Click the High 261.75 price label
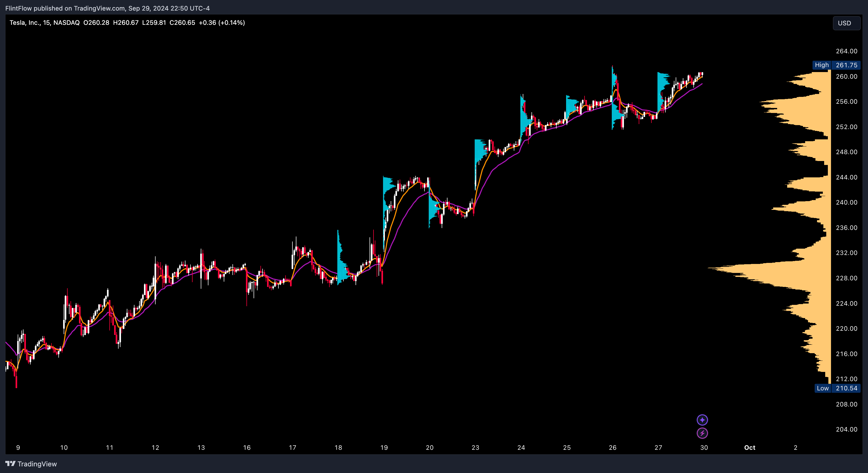 [837, 65]
